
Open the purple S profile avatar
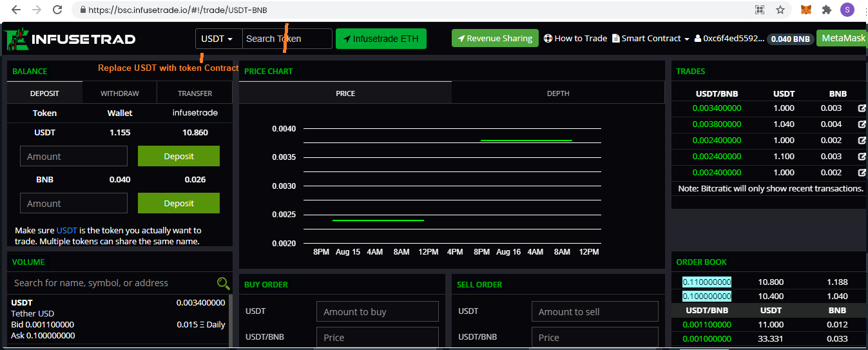tap(847, 10)
